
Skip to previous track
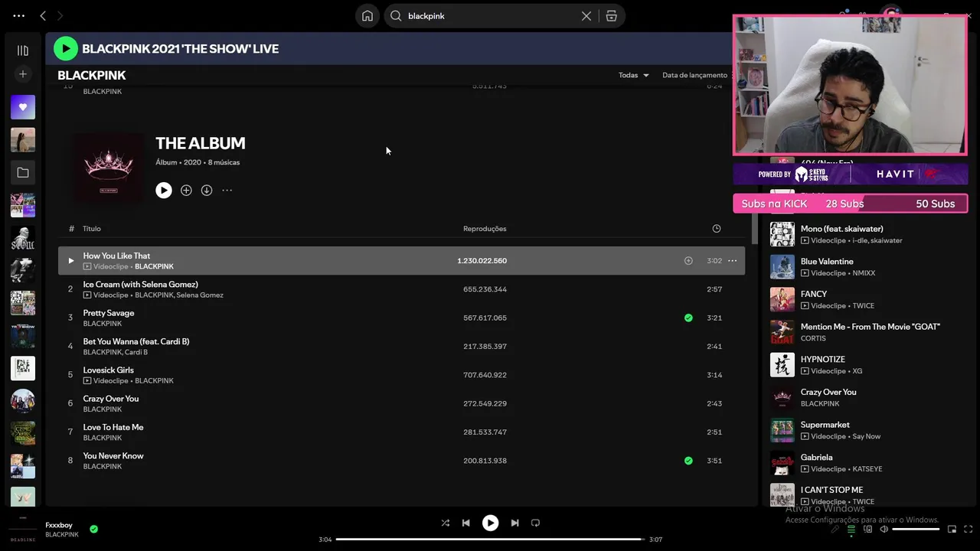point(465,523)
